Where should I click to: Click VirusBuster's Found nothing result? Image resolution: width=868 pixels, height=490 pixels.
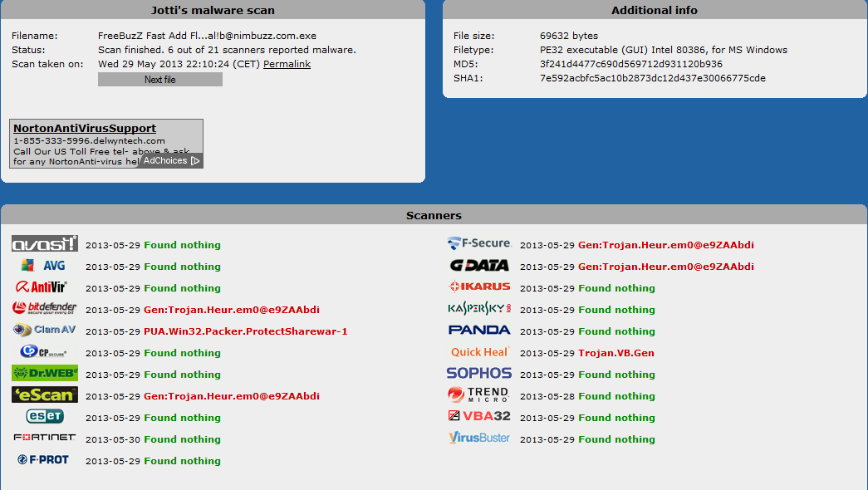[616, 439]
